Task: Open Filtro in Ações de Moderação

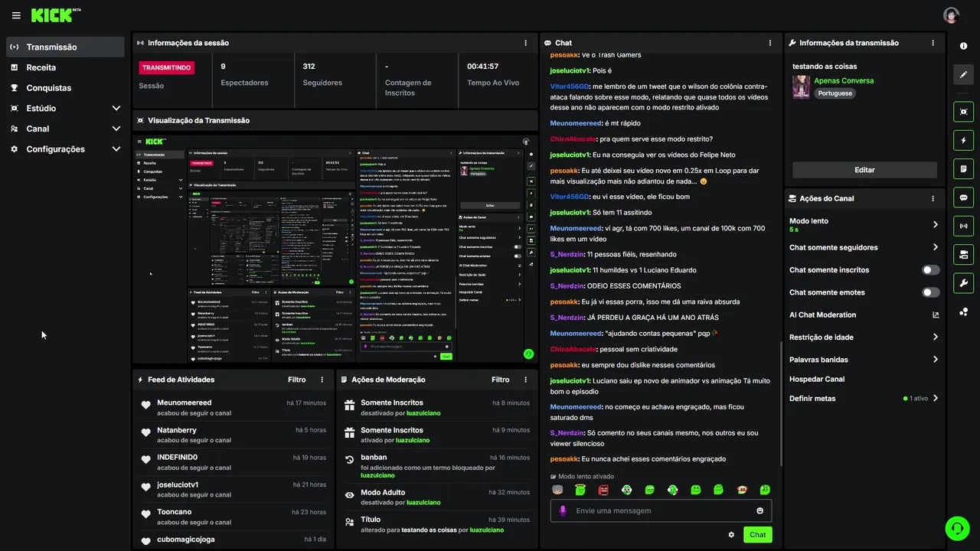Action: click(x=500, y=380)
